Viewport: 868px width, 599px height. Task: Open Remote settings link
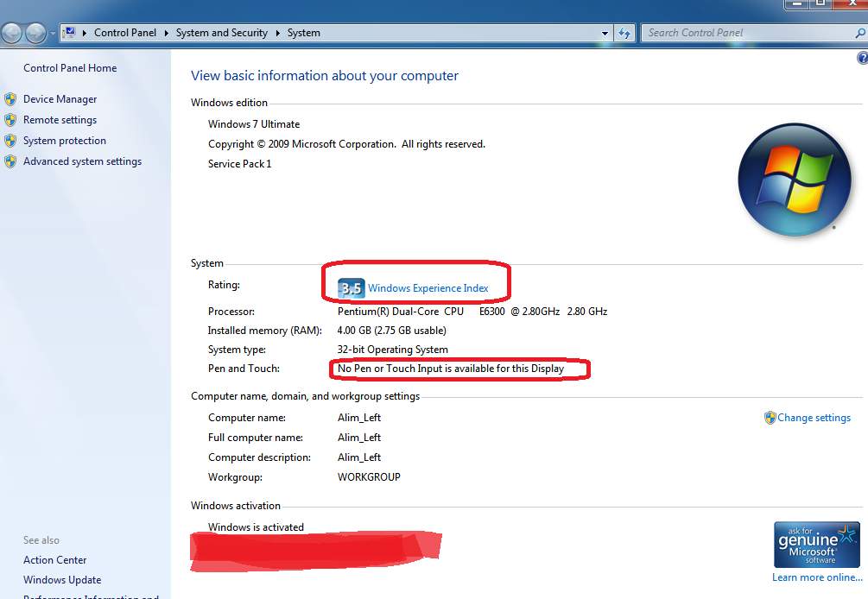60,120
